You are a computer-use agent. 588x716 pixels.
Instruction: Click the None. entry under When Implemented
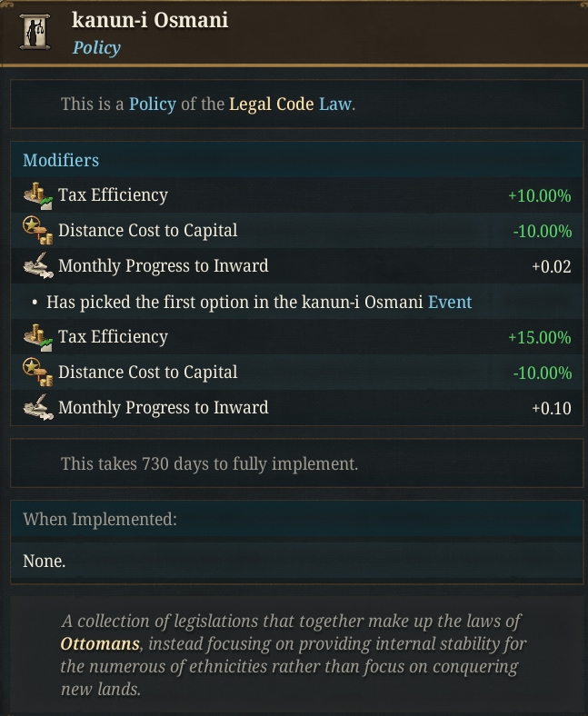click(x=45, y=561)
